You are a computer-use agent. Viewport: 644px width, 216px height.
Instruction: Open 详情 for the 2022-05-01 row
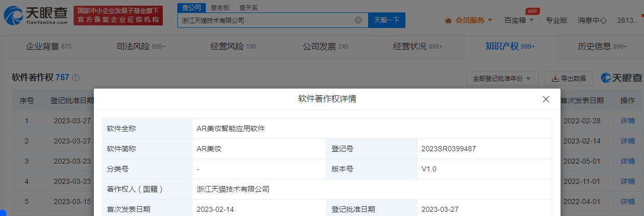[627, 161]
